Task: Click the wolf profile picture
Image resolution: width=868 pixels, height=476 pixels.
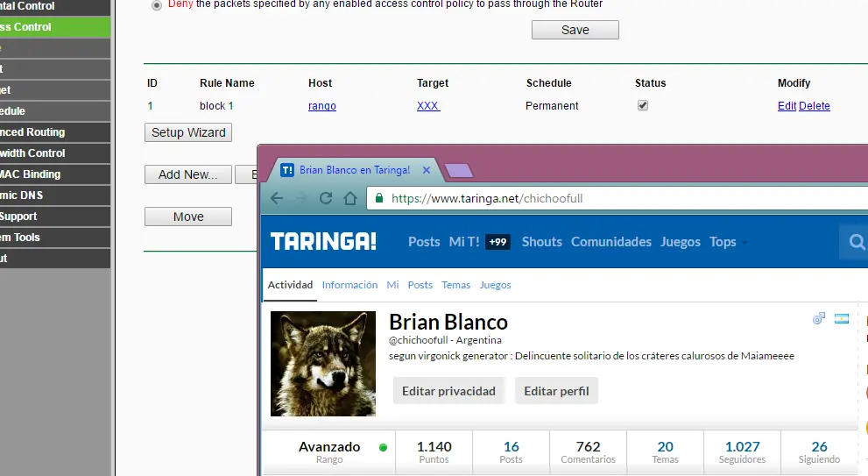Action: [323, 364]
